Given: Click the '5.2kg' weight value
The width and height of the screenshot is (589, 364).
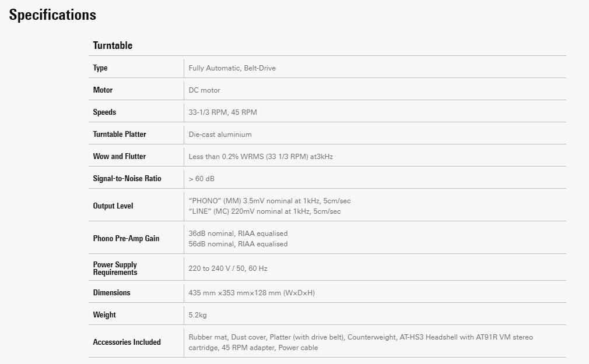Looking at the screenshot, I should click(198, 315).
